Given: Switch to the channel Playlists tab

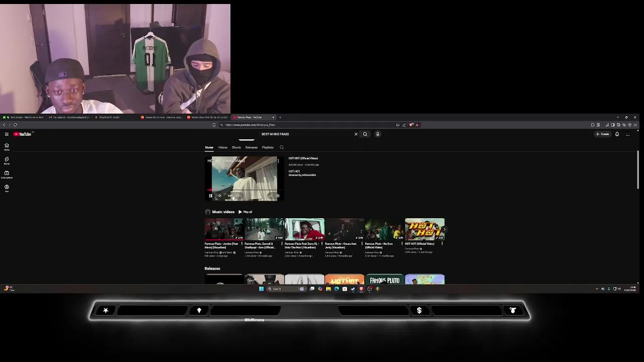Looking at the screenshot, I should point(268,147).
